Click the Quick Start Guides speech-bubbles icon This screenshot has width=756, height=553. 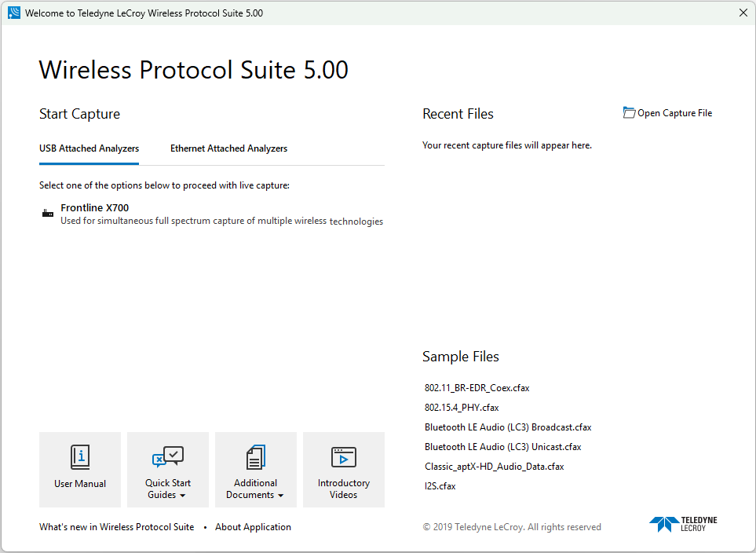pos(168,456)
